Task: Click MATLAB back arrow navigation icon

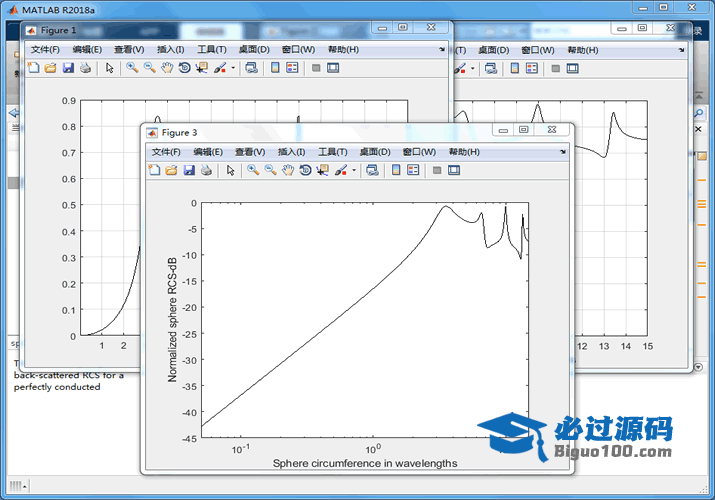Action: [x=14, y=113]
